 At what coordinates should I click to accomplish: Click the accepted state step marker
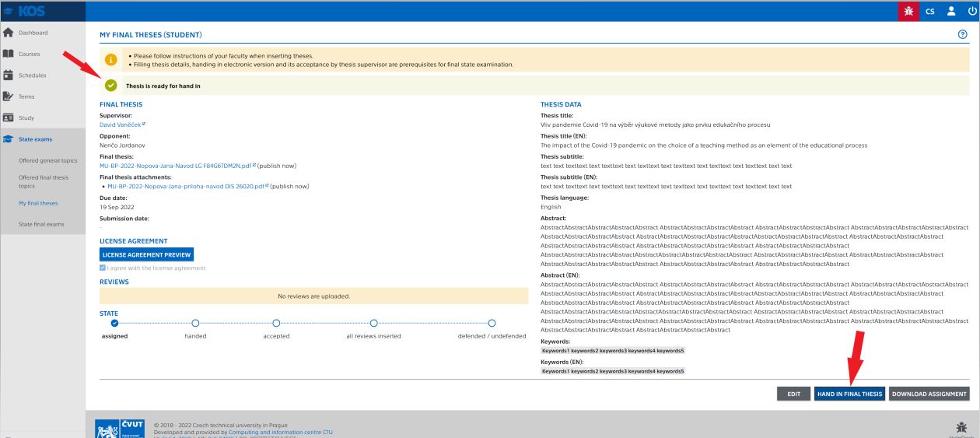click(x=276, y=323)
